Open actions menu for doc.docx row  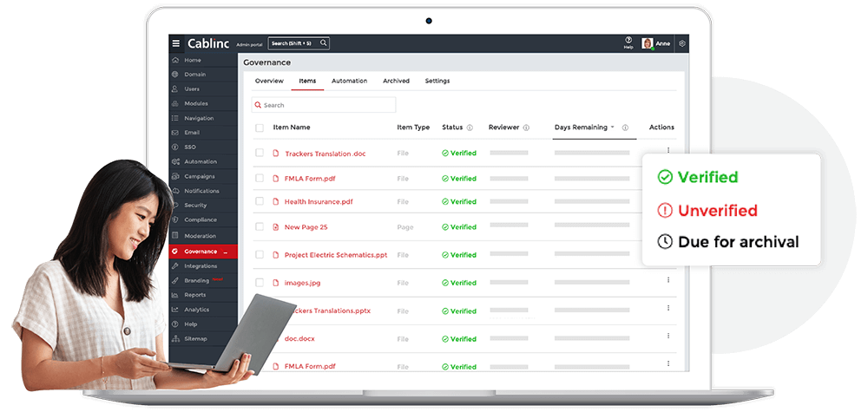click(x=668, y=336)
